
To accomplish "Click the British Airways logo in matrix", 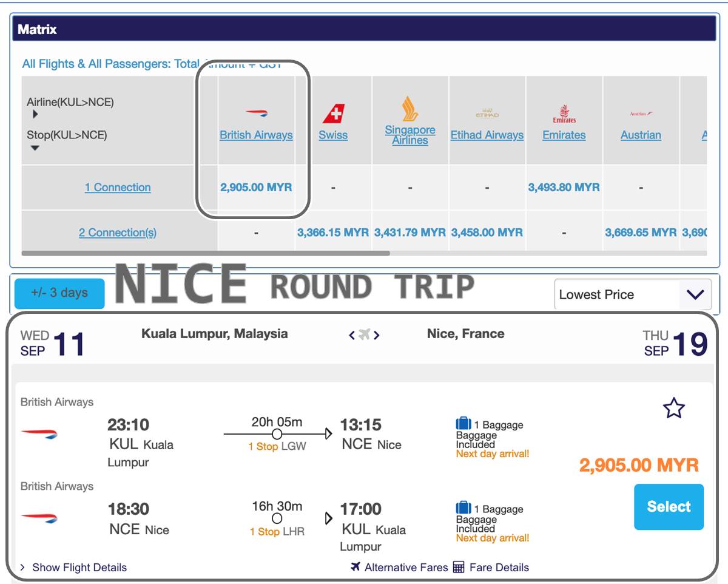I will (x=256, y=113).
